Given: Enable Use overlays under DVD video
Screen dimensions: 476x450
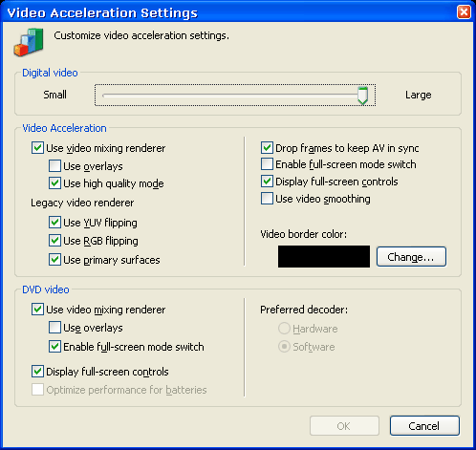Looking at the screenshot, I should click(x=54, y=328).
